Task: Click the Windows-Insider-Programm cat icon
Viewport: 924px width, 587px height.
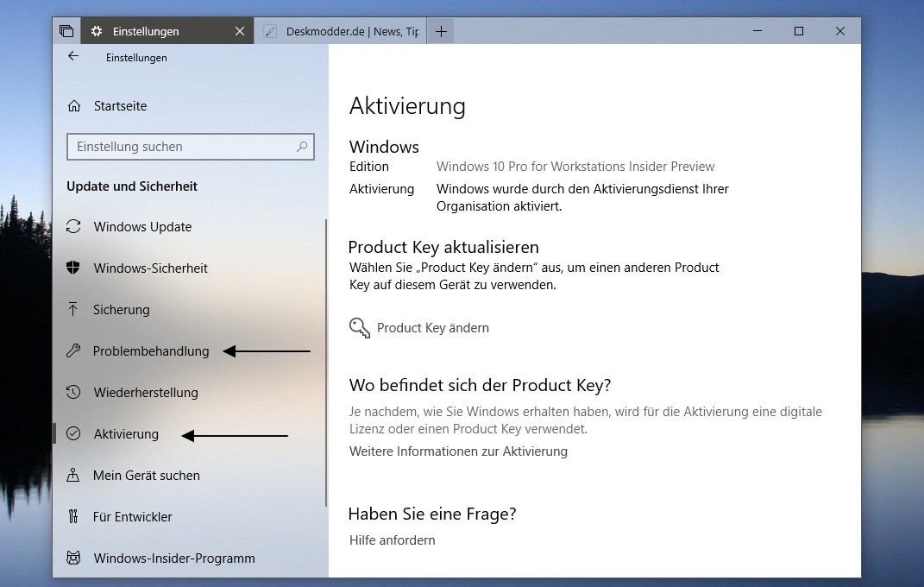Action: point(73,559)
